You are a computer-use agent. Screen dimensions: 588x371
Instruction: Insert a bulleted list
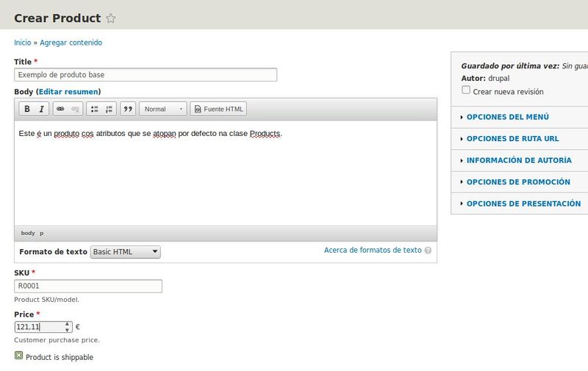[95, 109]
